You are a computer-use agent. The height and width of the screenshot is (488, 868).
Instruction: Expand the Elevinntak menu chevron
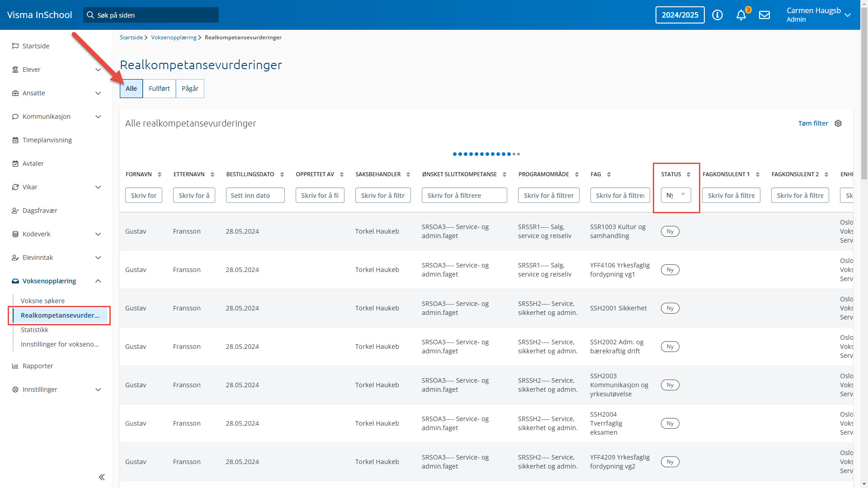tap(98, 258)
